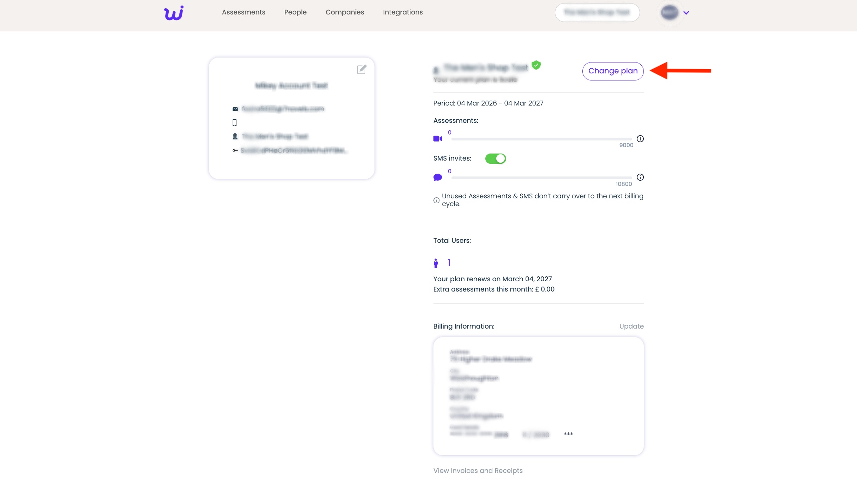Click the assessments usage progress bar
Viewport: 857px width, 504px height.
pyautogui.click(x=541, y=139)
